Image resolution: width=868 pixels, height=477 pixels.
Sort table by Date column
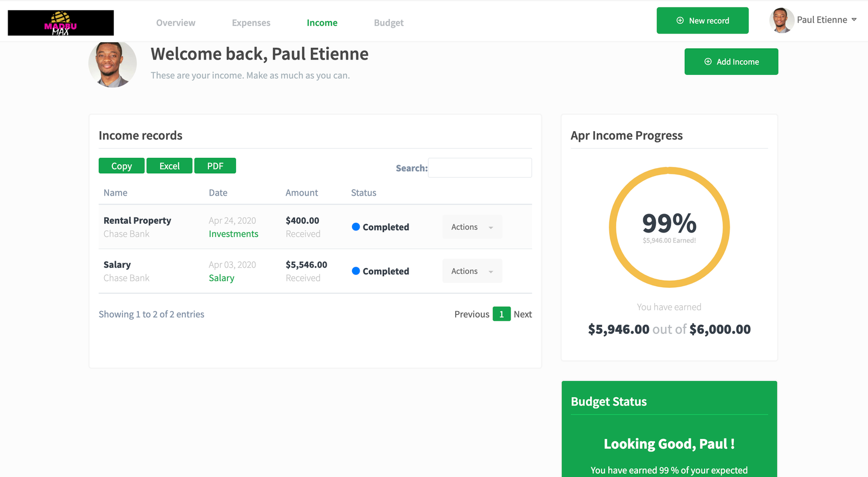click(218, 193)
